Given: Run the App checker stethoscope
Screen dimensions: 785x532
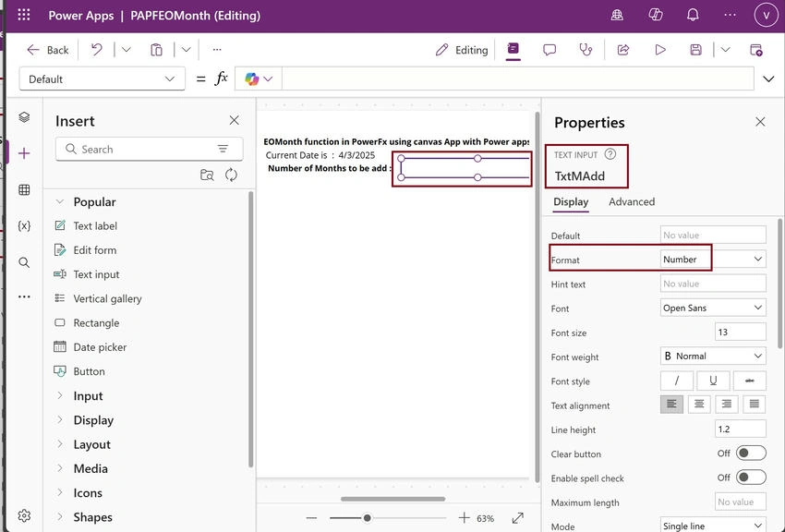Looking at the screenshot, I should pyautogui.click(x=586, y=50).
